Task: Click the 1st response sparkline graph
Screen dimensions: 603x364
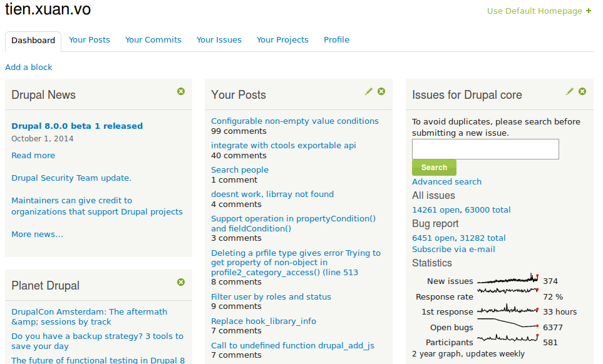Action: 508,309
